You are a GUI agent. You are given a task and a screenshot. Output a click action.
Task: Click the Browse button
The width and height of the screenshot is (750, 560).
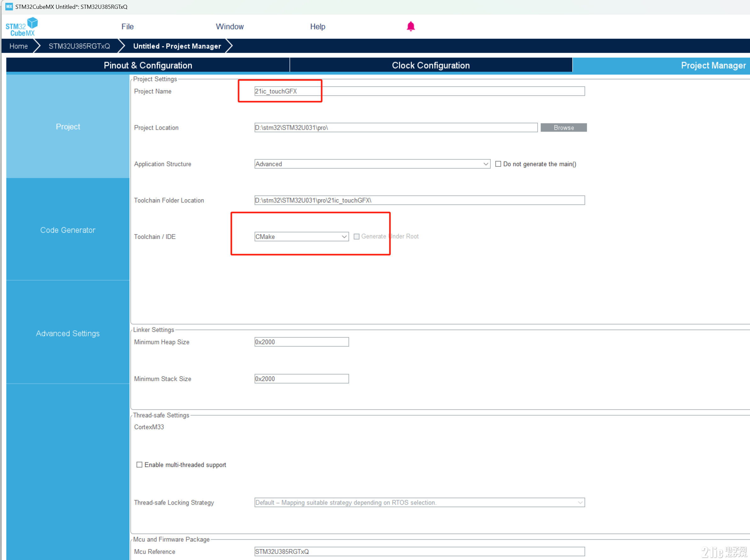(564, 127)
